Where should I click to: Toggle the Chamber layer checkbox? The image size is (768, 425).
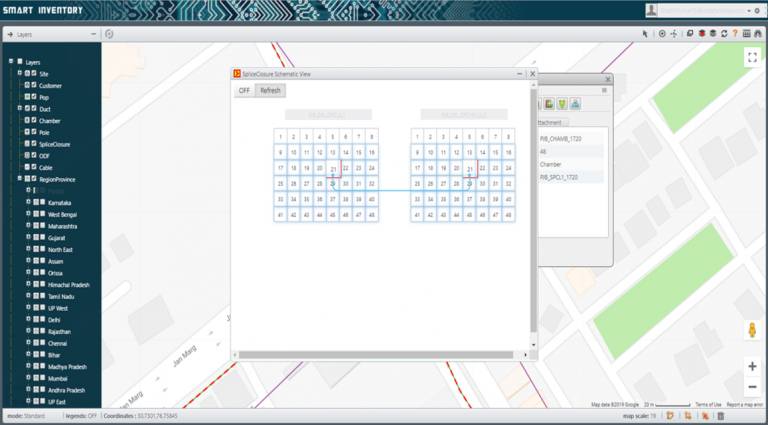(34, 120)
